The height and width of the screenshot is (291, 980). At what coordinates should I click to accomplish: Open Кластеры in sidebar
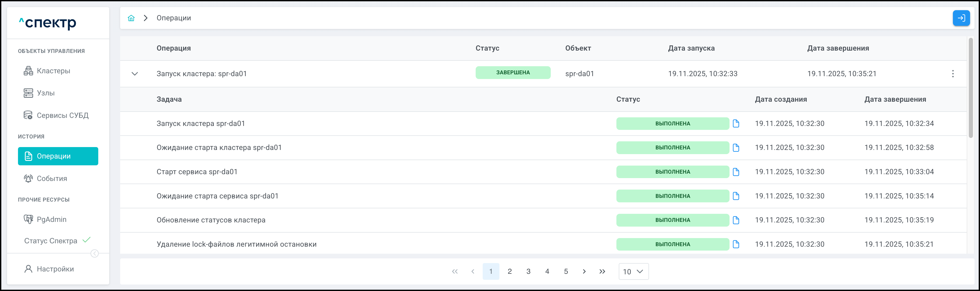(x=53, y=71)
